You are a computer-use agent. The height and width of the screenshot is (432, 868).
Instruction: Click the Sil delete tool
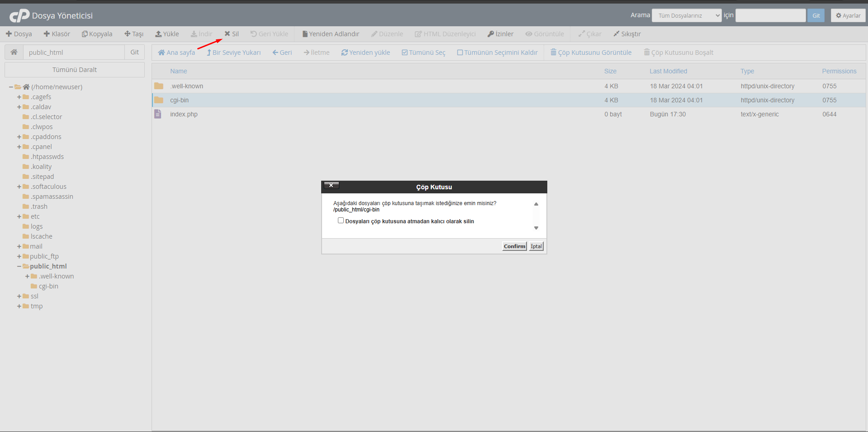click(x=232, y=34)
